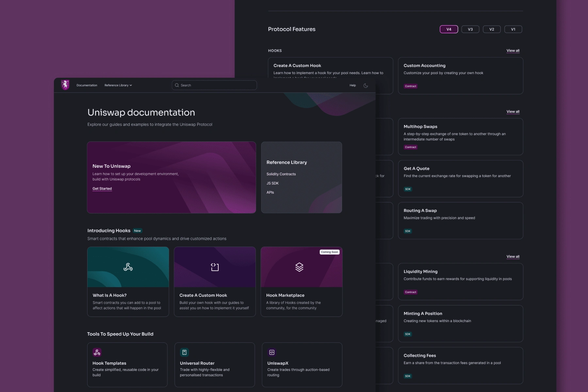The image size is (588, 392).
Task: Open the Minting A Position card
Action: point(461,324)
